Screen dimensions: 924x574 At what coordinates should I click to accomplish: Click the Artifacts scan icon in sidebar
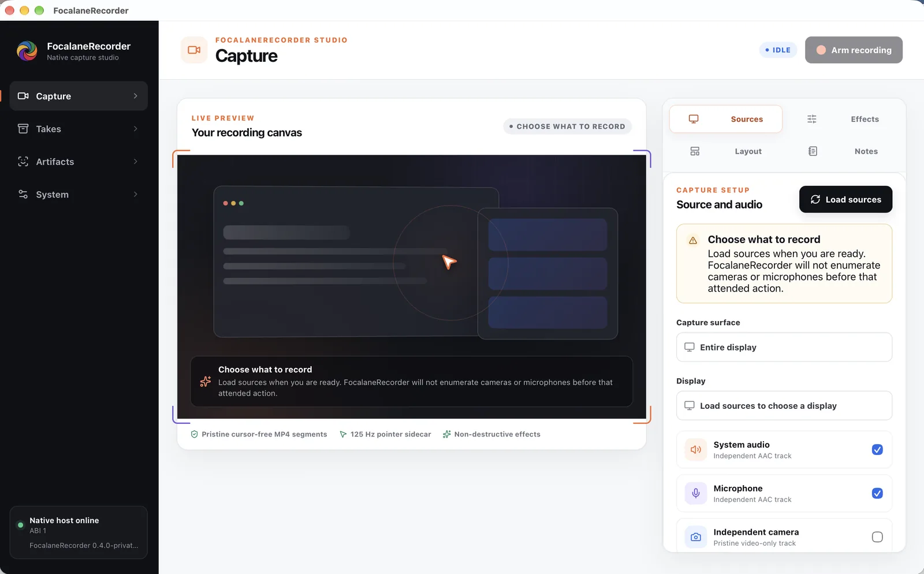23,162
